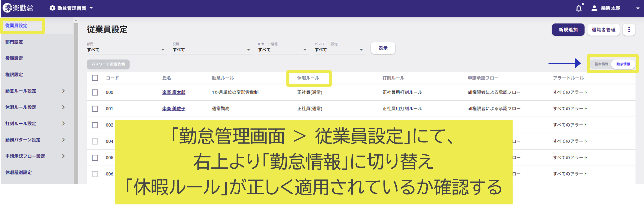
Task: Click the アラートルール column header
Action: click(568, 78)
